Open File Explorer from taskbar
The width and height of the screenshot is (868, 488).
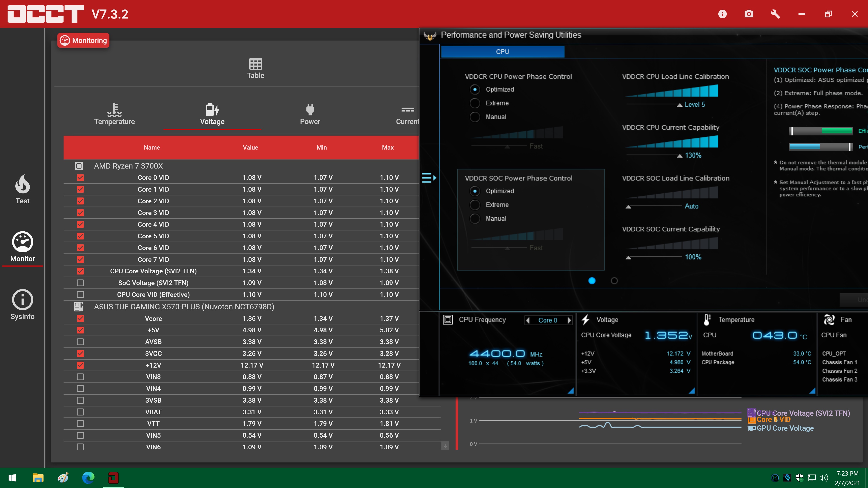click(x=38, y=478)
